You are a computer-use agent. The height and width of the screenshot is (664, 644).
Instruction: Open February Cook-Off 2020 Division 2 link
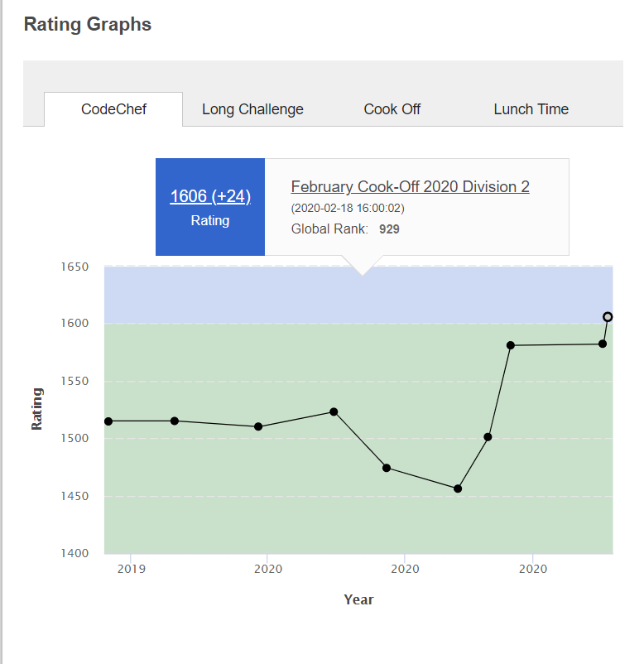pos(410,187)
